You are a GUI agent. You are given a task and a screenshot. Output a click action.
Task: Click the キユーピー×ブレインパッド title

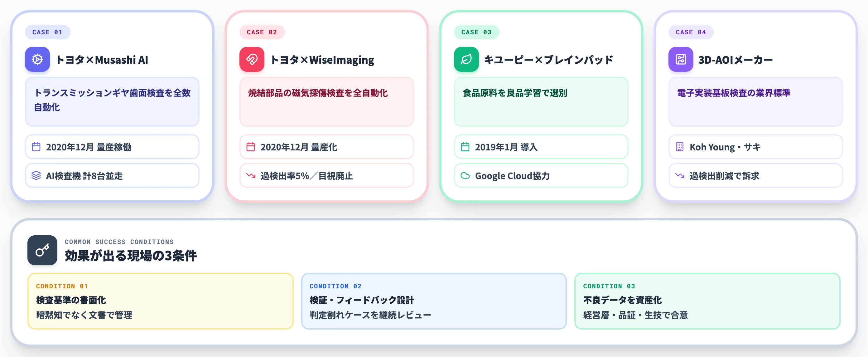(548, 60)
